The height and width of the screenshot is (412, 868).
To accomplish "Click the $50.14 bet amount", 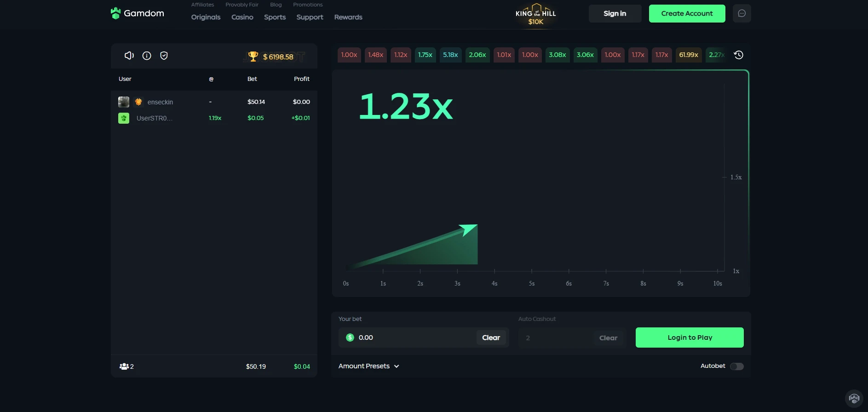I will coord(256,102).
